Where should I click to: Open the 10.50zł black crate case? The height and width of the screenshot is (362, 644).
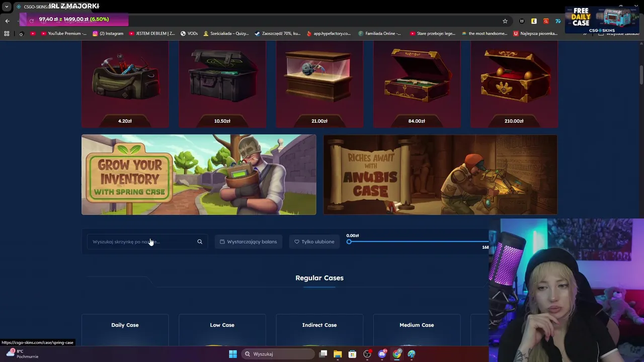coord(222,84)
